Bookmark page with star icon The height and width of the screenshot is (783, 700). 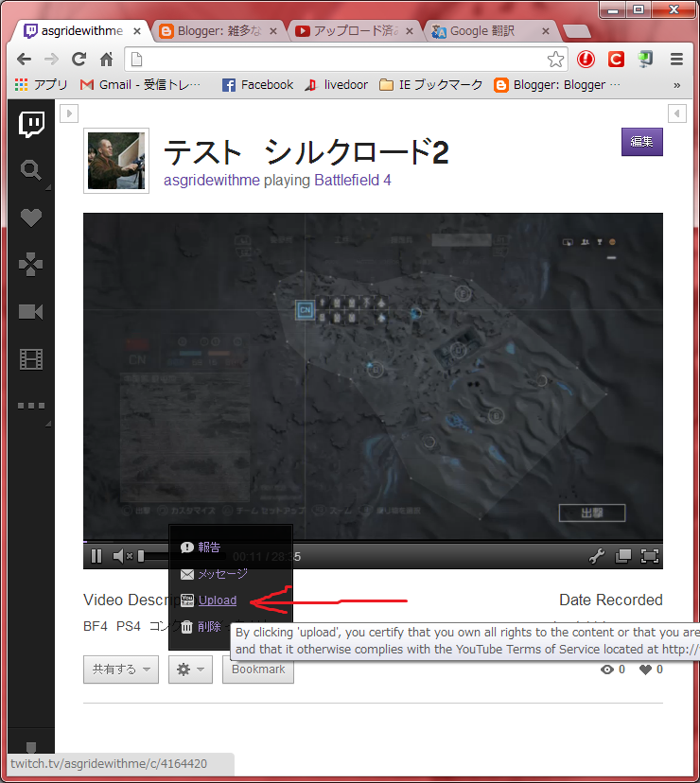[555, 60]
